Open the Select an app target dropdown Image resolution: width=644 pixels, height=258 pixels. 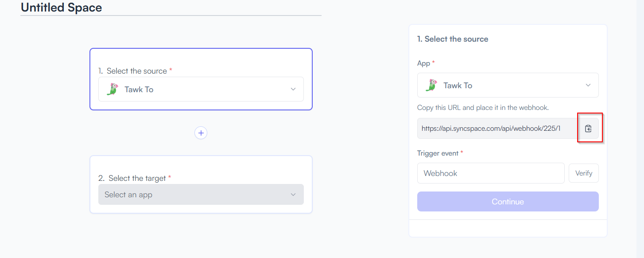click(201, 195)
